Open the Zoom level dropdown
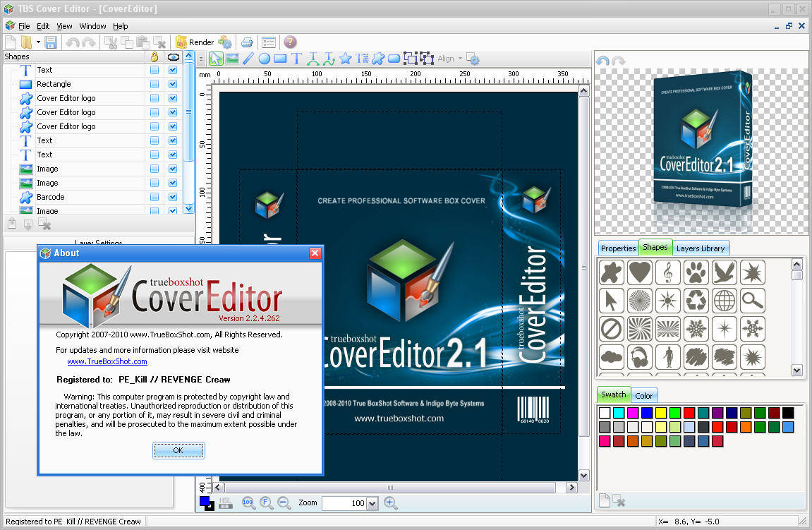812x530 pixels. 372,503
